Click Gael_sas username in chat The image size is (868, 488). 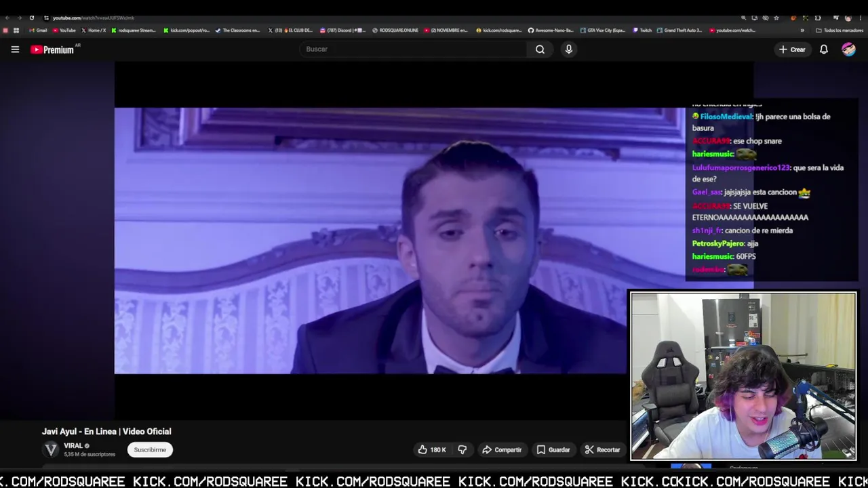tap(707, 192)
